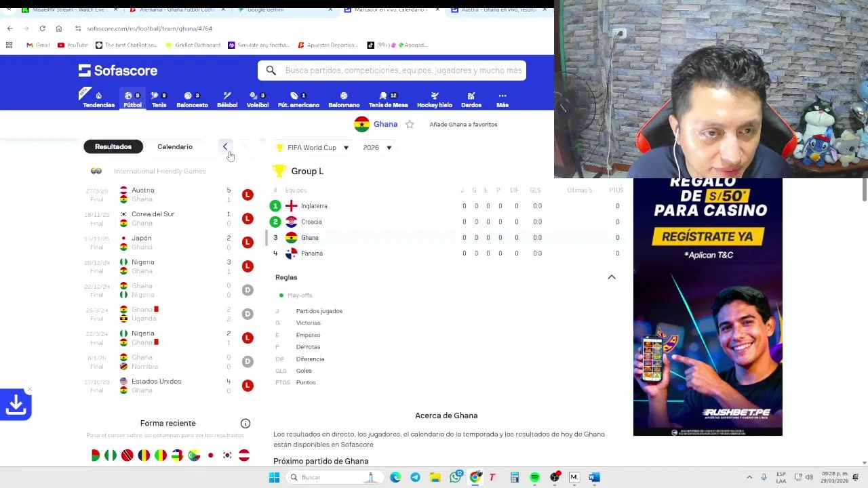Open the Japón vs Ghana match
The width and height of the screenshot is (868, 488).
click(168, 243)
